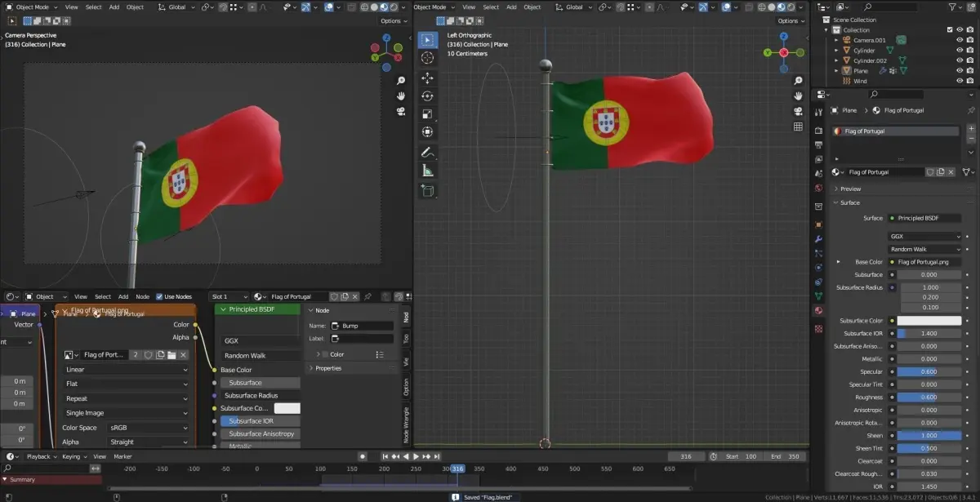
Task: Select the Move tool in right viewport
Action: coord(428,78)
